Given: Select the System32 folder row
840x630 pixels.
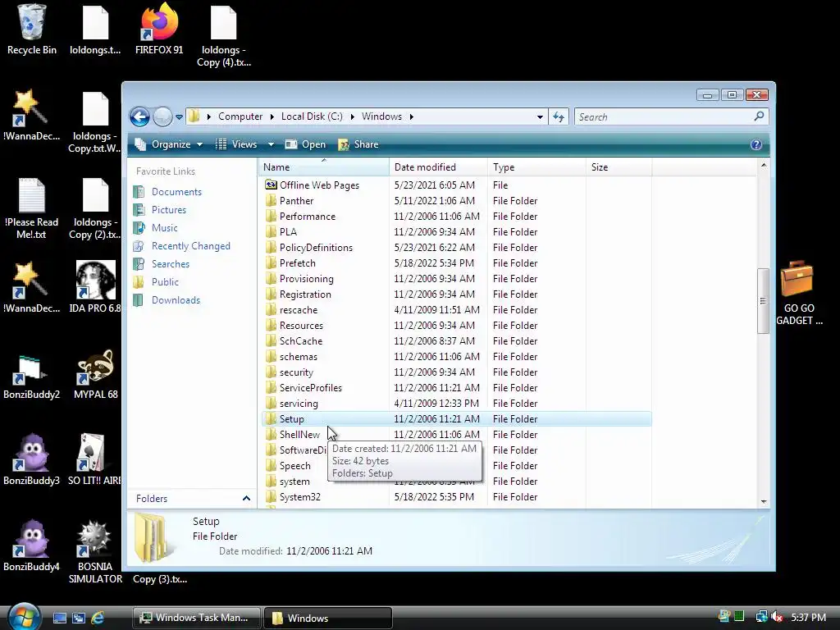Looking at the screenshot, I should point(458,497).
